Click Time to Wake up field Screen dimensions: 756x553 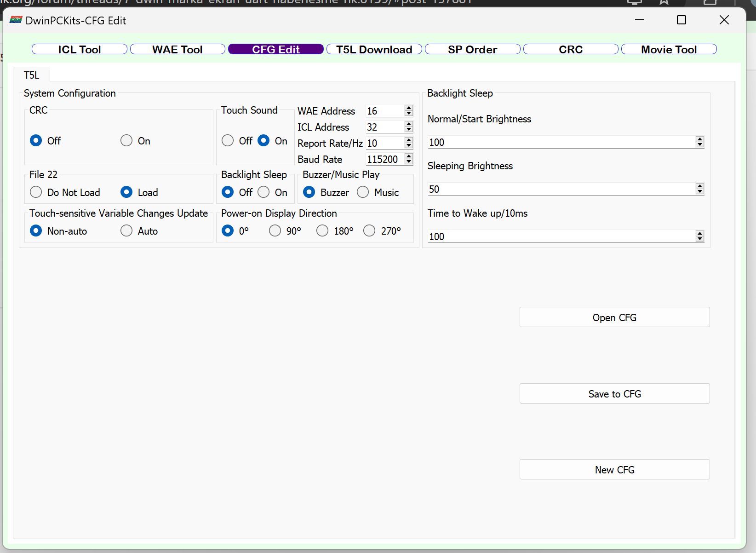pos(561,236)
